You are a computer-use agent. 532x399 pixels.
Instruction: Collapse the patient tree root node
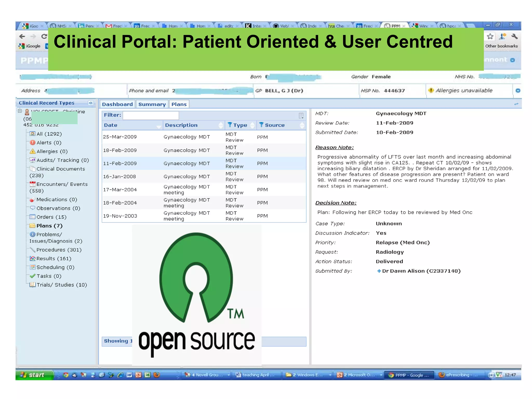click(20, 111)
